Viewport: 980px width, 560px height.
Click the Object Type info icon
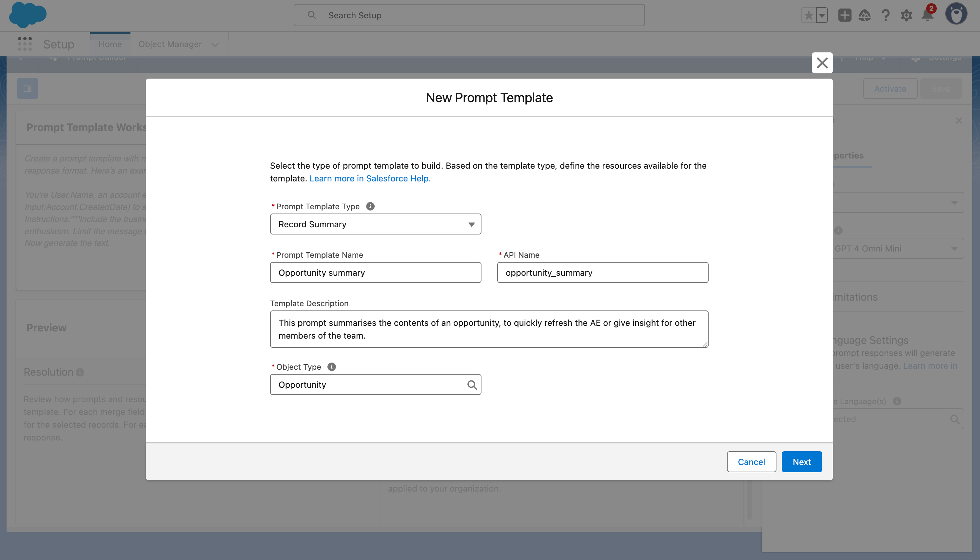coord(331,367)
